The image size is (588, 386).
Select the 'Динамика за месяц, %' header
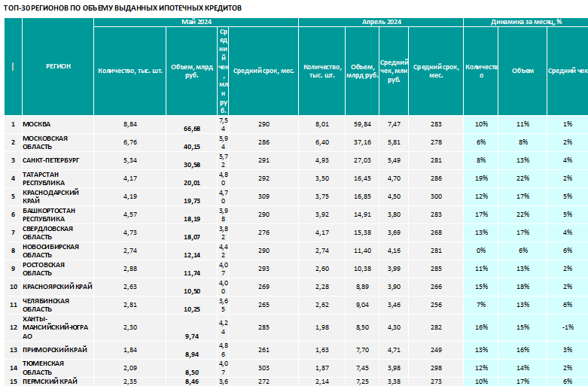(x=526, y=22)
